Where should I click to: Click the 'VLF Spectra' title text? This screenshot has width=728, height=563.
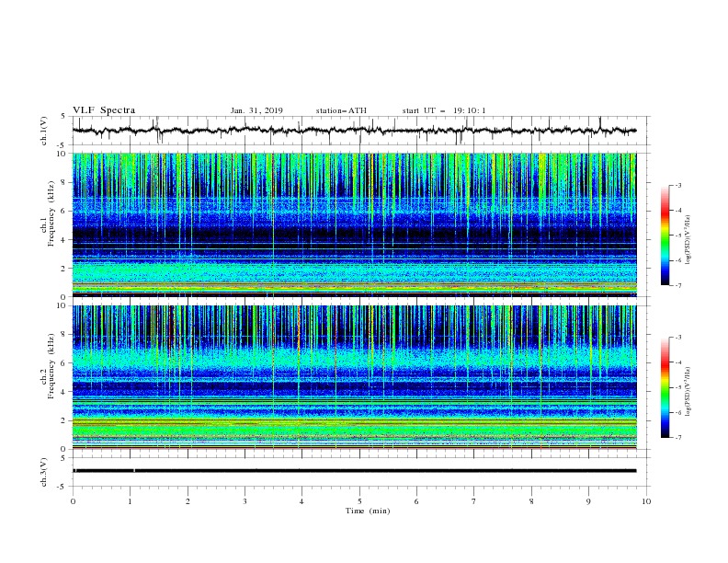(x=104, y=110)
